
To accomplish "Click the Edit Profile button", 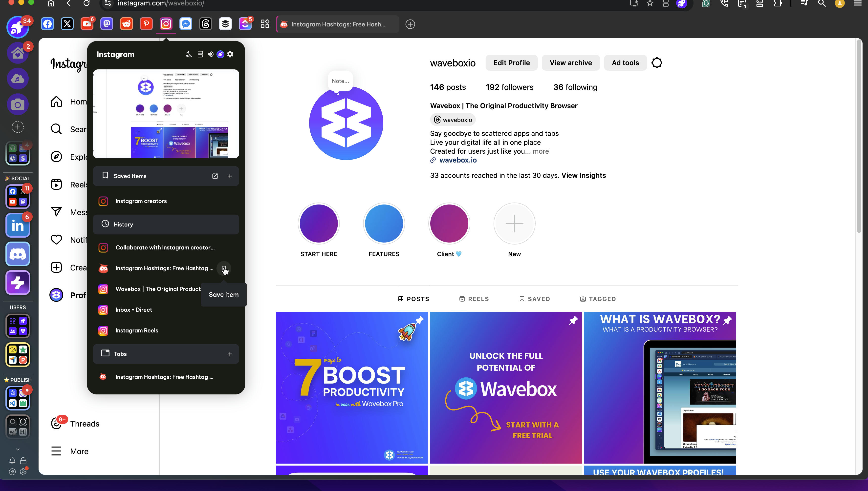I will tap(511, 63).
